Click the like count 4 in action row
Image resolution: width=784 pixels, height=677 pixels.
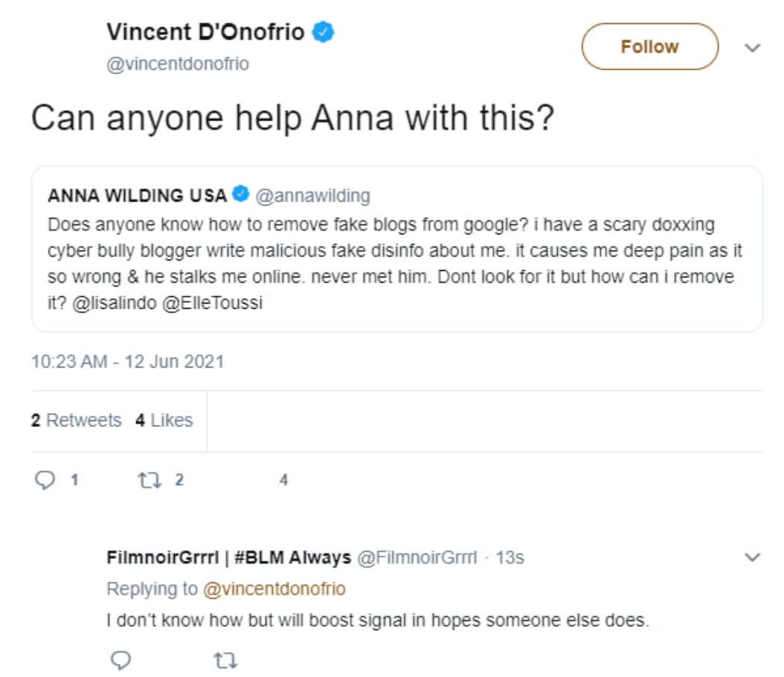[x=283, y=480]
